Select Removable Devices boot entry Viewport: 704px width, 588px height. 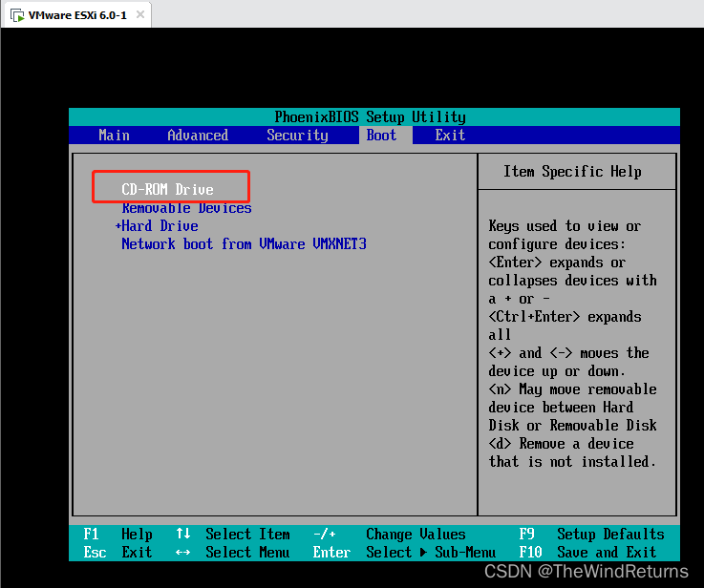coord(186,208)
